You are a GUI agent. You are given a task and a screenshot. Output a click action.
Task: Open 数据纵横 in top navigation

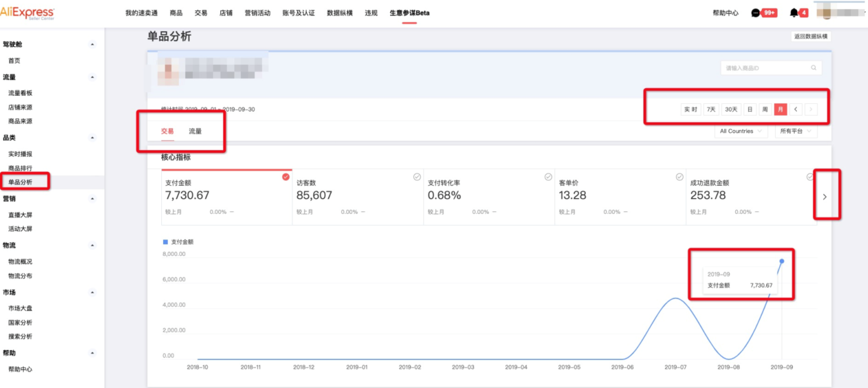point(340,13)
